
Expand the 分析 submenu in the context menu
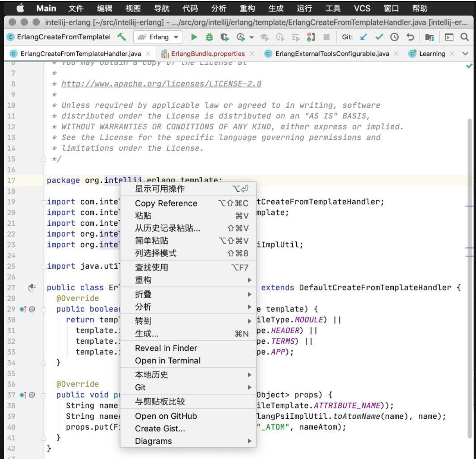click(x=188, y=307)
